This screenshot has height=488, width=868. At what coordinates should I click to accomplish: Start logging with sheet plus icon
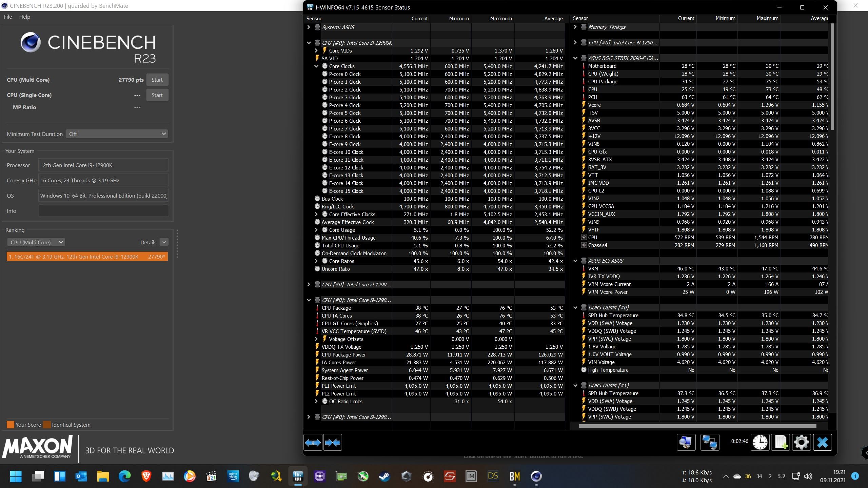point(781,442)
